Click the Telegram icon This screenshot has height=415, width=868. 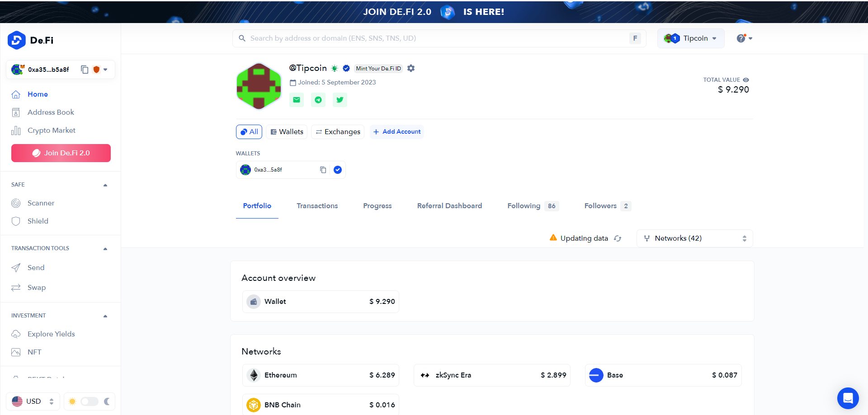click(x=318, y=100)
